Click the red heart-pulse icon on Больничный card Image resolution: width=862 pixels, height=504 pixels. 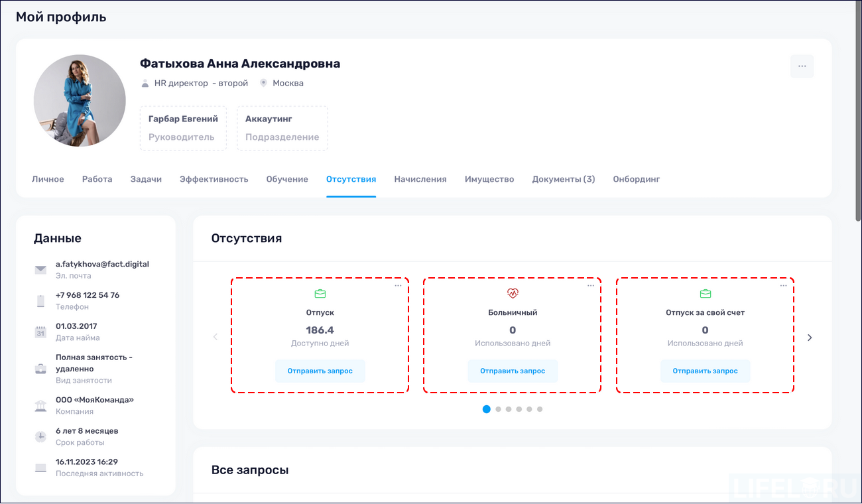tap(513, 292)
